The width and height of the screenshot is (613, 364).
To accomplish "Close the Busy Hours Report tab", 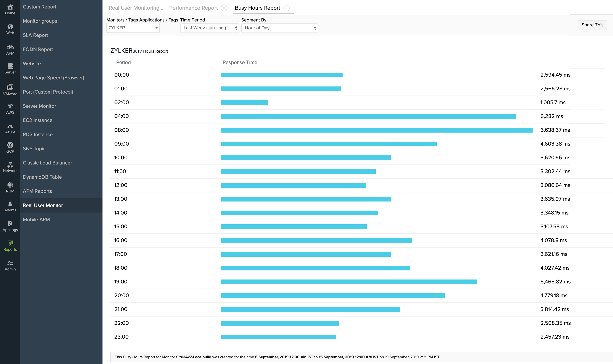I will click(x=286, y=8).
